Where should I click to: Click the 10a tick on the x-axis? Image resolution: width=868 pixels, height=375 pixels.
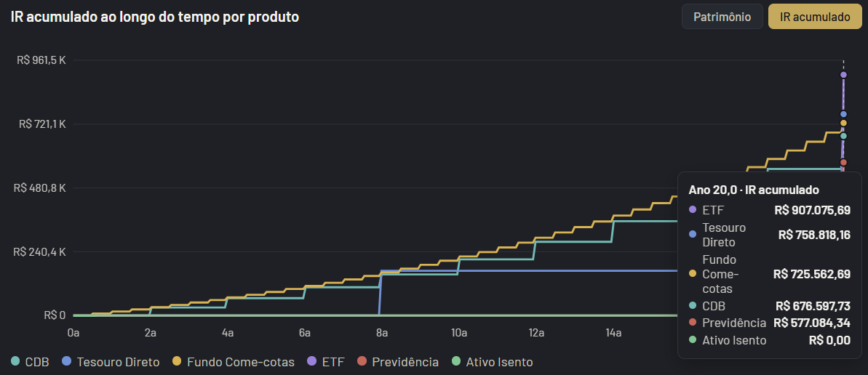[x=458, y=333]
